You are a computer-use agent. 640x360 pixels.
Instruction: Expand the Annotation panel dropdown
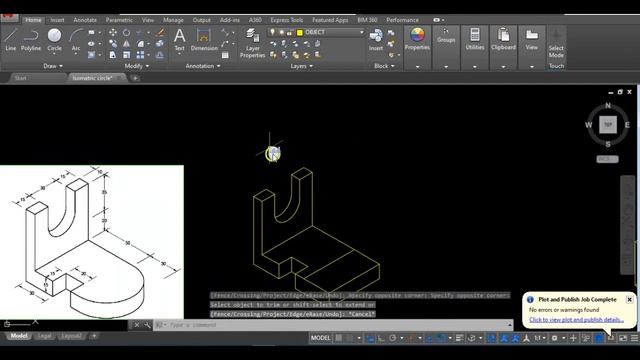[x=203, y=66]
